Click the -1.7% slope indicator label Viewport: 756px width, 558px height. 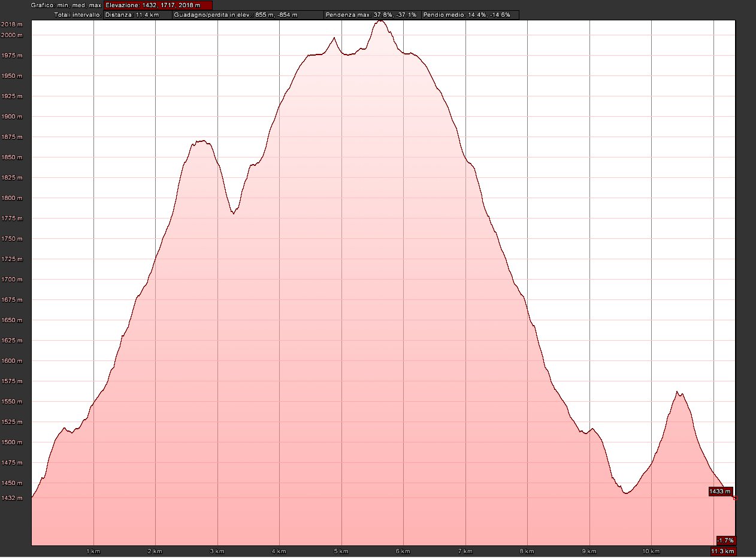725,540
